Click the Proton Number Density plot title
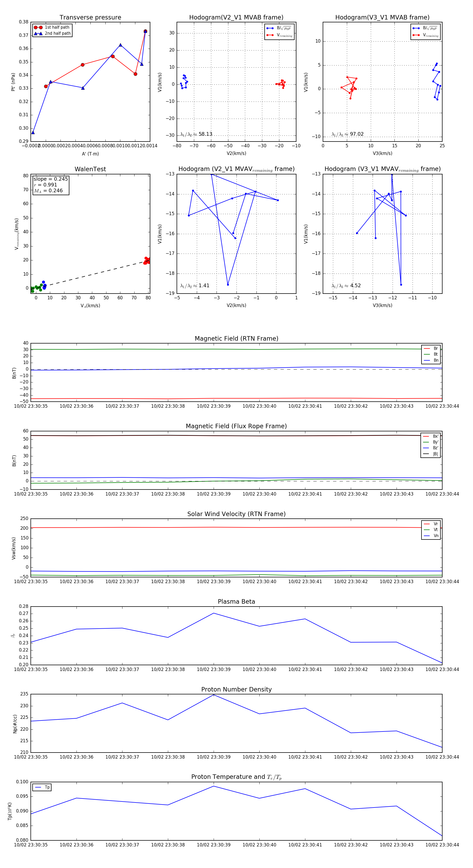Image resolution: width=473 pixels, height=868 pixels. [x=236, y=689]
